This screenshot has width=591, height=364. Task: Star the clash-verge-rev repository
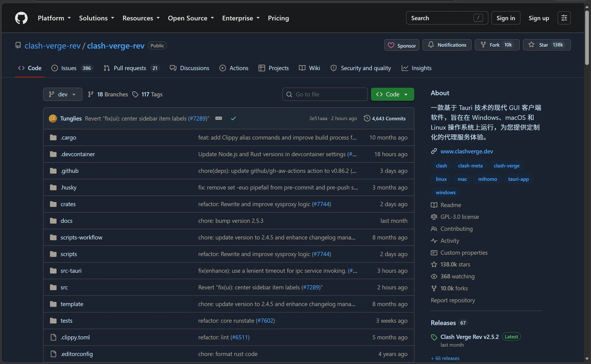tap(547, 45)
